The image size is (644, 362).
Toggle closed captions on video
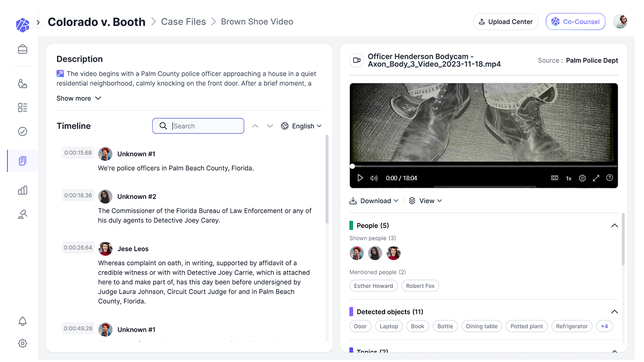tap(555, 178)
